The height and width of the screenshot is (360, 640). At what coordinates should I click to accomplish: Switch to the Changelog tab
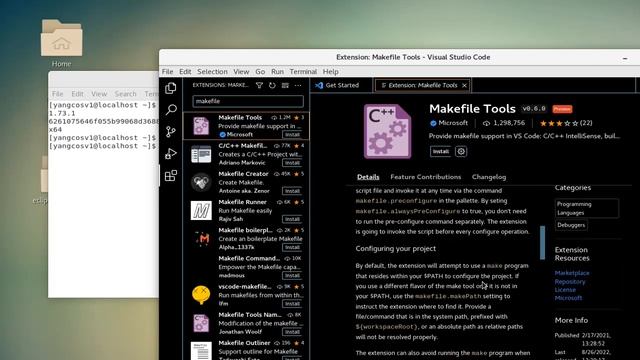[x=489, y=177]
